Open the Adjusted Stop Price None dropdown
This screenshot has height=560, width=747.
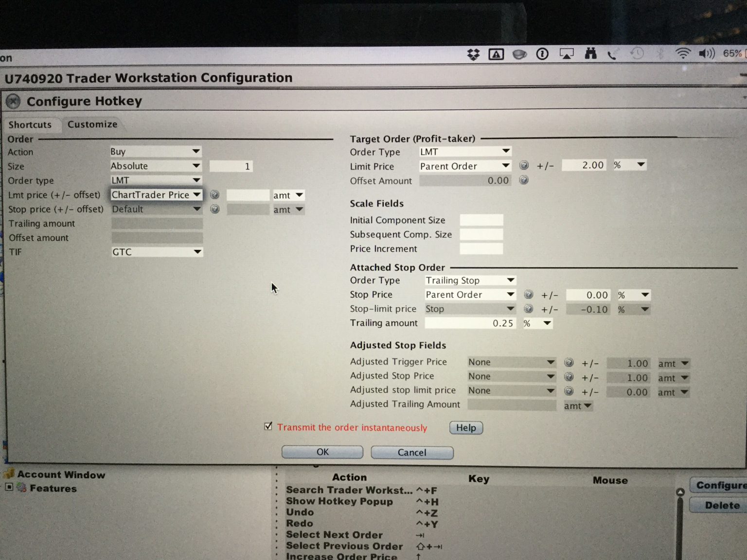(x=512, y=376)
